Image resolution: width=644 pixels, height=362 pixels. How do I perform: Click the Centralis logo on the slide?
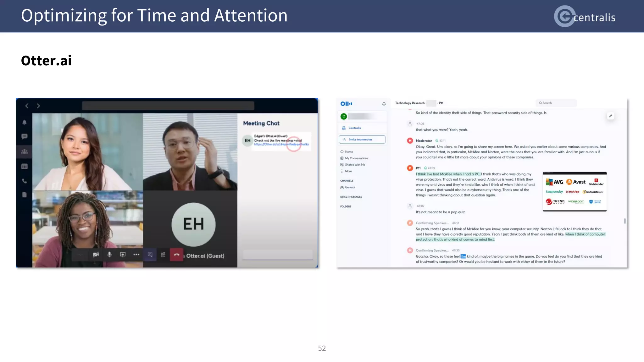click(585, 16)
